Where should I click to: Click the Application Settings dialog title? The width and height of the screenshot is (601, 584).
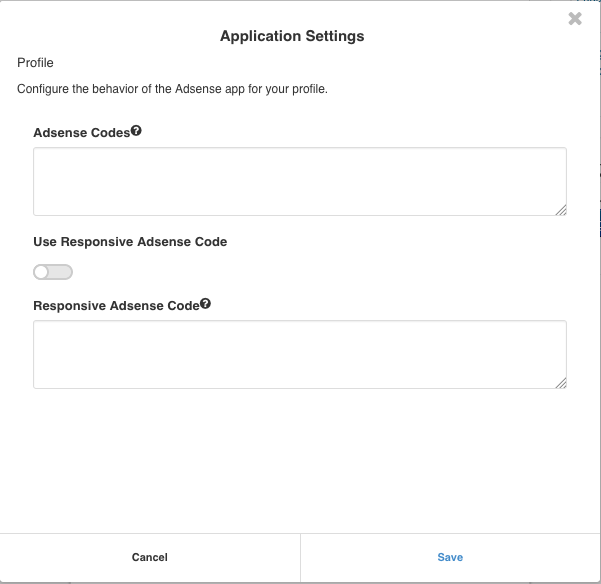(292, 36)
